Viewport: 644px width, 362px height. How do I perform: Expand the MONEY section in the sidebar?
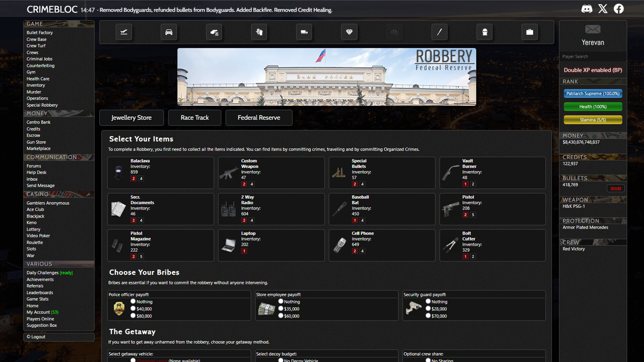[37, 113]
